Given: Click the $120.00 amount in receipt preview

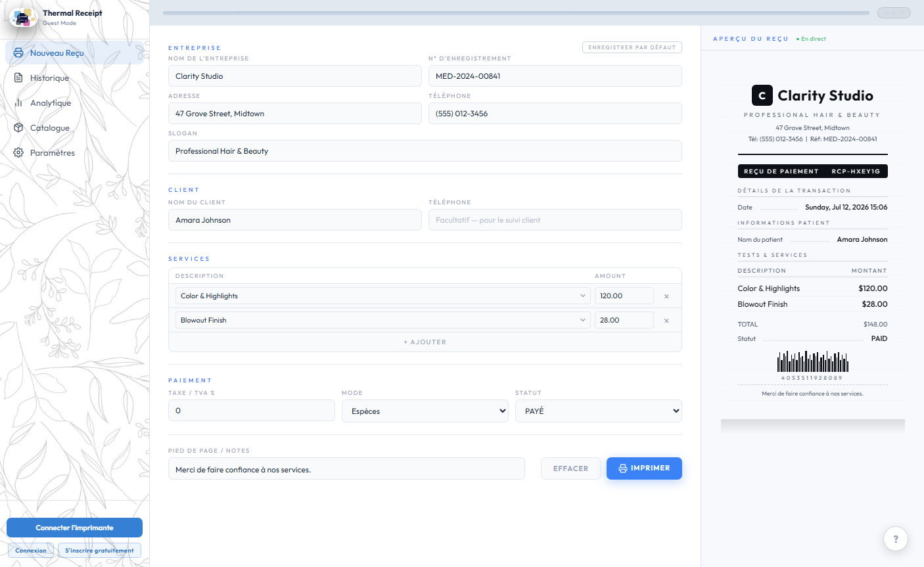Looking at the screenshot, I should pyautogui.click(x=873, y=288).
